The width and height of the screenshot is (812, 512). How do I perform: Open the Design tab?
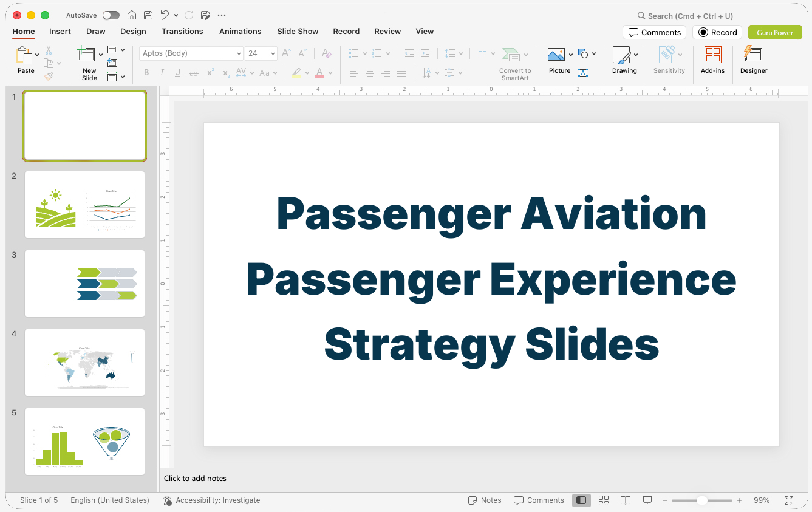coord(133,31)
